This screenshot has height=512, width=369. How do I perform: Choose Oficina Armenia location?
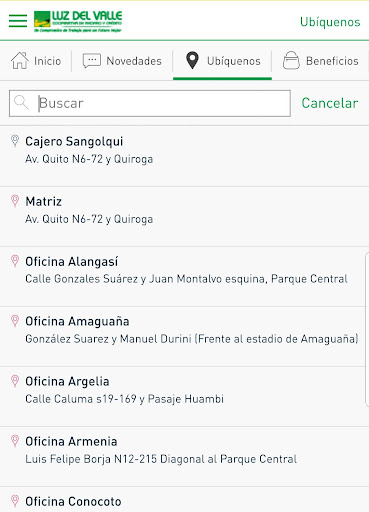184,457
